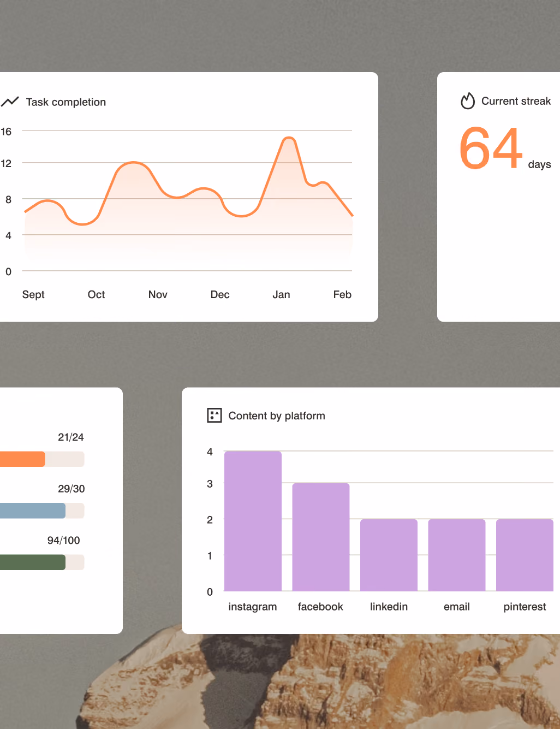Click the email bar in the chart

click(x=457, y=555)
